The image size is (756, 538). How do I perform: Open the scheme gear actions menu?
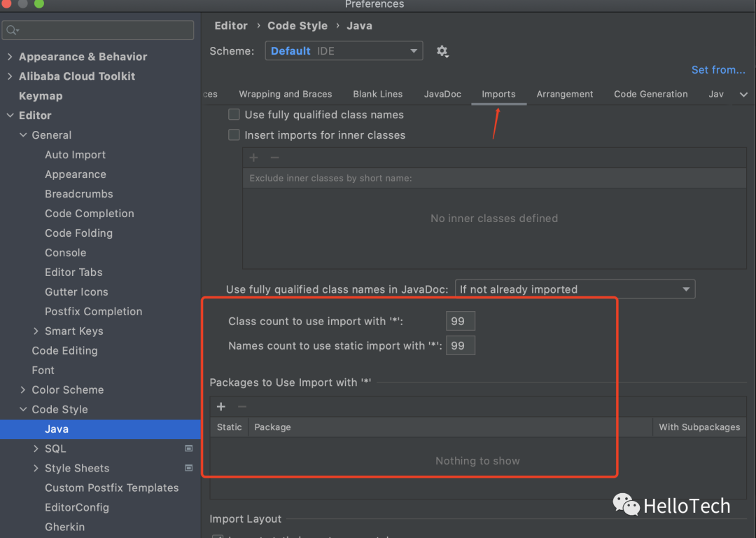tap(442, 51)
